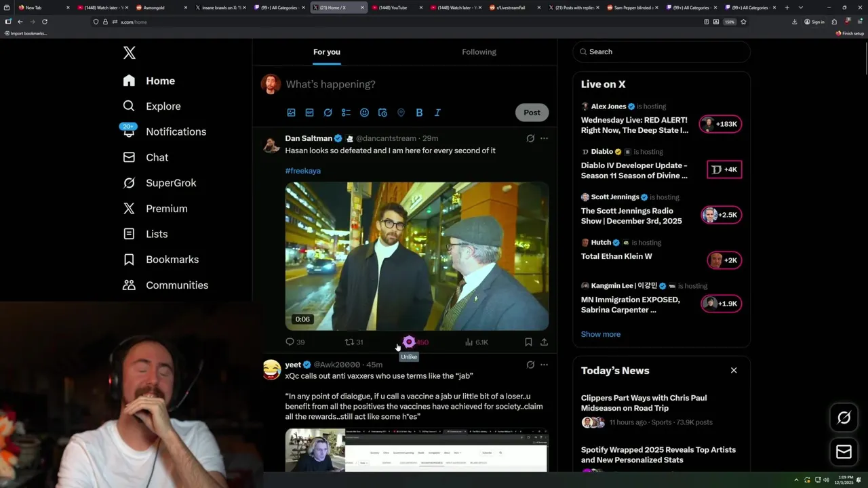Viewport: 868px width, 488px height.
Task: Open Explore search page
Action: [151, 106]
